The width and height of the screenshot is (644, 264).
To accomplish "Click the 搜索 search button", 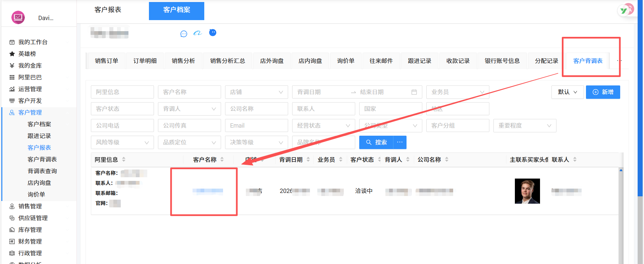I will click(376, 142).
